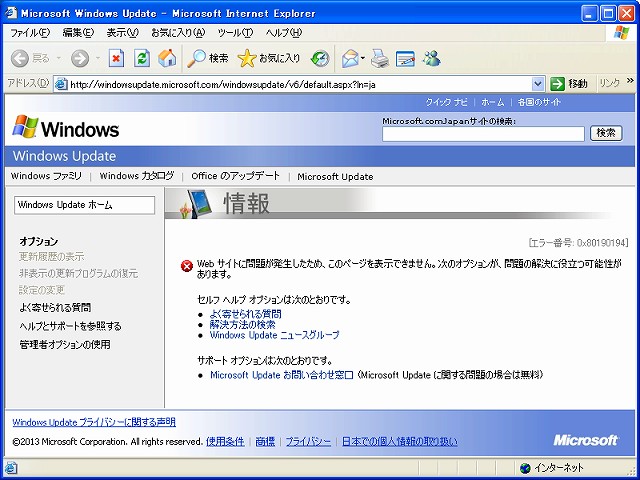Click the Internet zone globe in status bar
640x480 pixels.
525,468
